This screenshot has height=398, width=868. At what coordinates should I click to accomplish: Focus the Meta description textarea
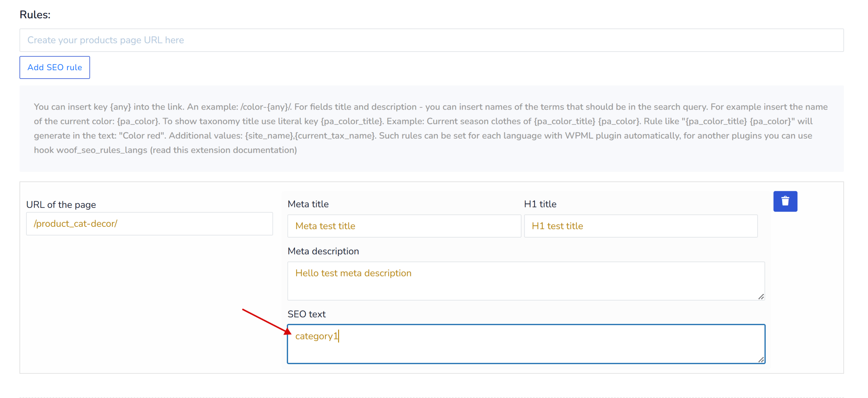[x=526, y=281]
